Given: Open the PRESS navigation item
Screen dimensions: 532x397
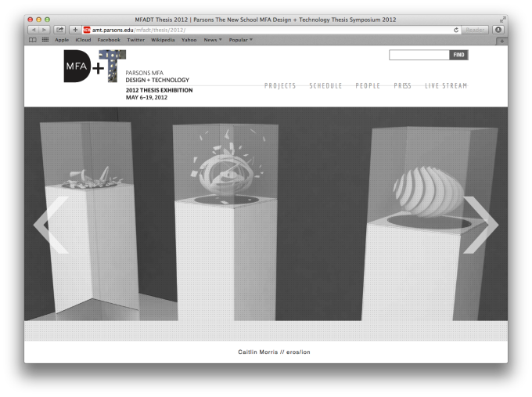Looking at the screenshot, I should click(402, 85).
